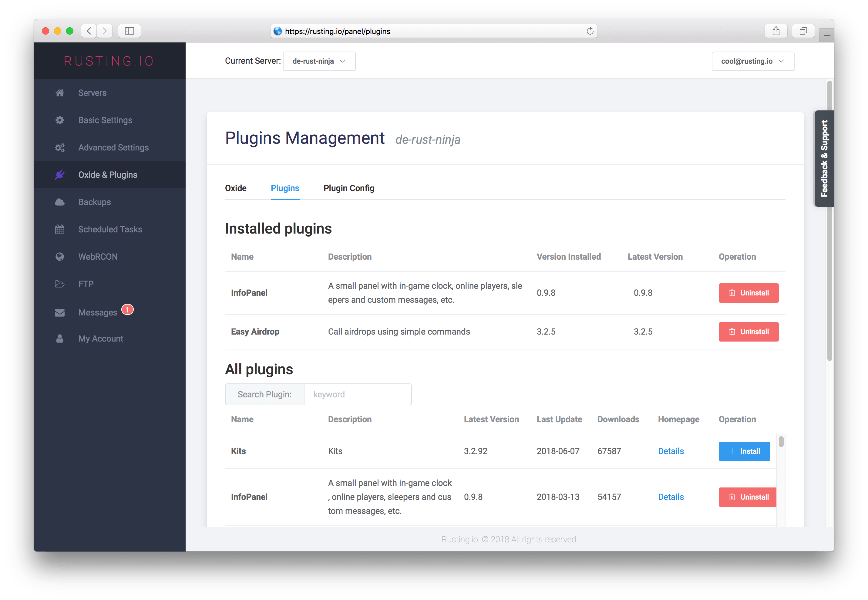Open a new browser tab with plus
The height and width of the screenshot is (600, 868).
tap(827, 35)
